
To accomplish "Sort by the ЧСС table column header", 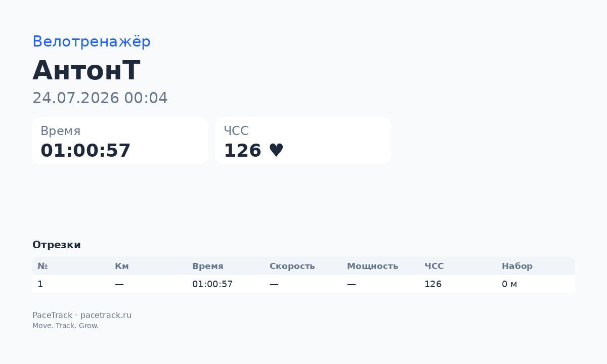I will pos(434,266).
